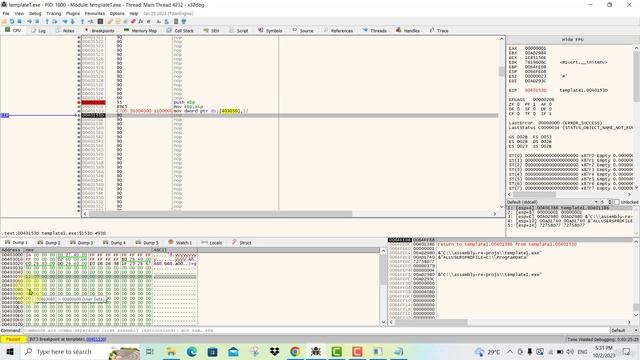
Task: Switch to the Log tab
Action: pyautogui.click(x=38, y=31)
